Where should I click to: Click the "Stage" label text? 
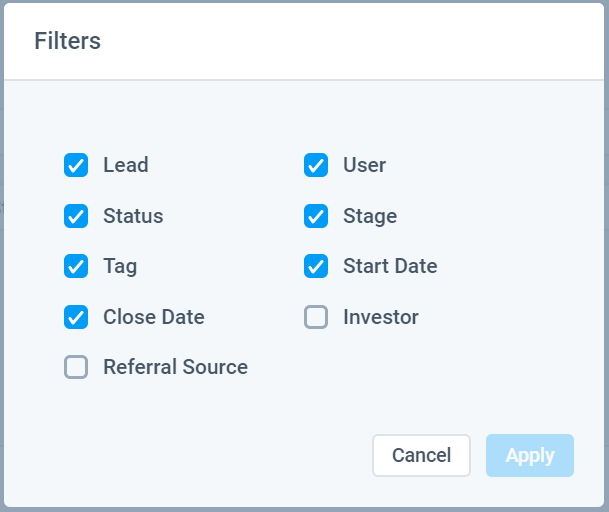point(370,216)
